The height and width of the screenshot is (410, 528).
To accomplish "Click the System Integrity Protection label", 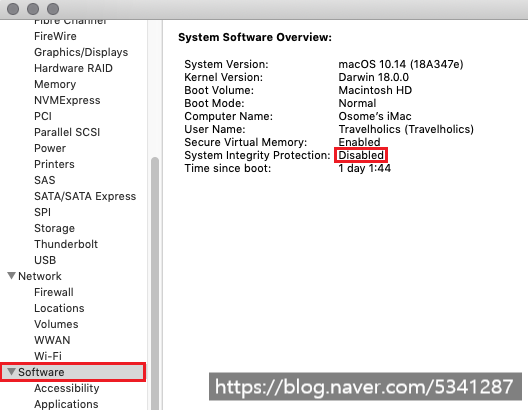I will (257, 155).
